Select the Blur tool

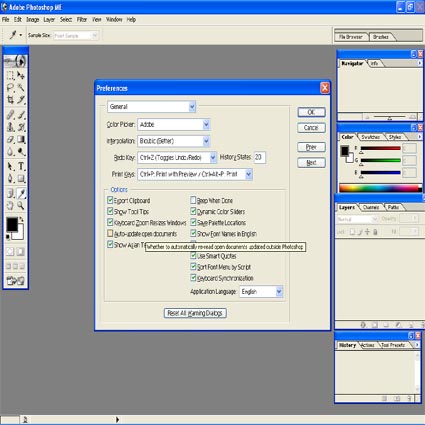click(10, 152)
